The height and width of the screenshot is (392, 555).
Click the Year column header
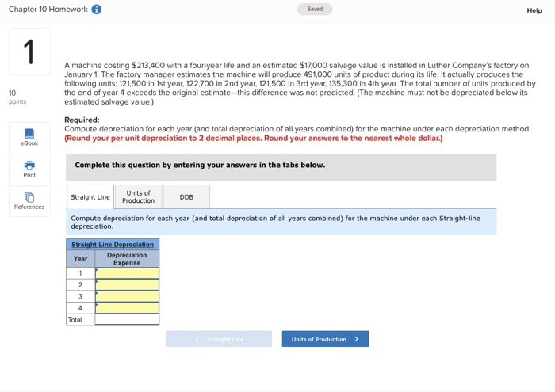click(x=80, y=259)
